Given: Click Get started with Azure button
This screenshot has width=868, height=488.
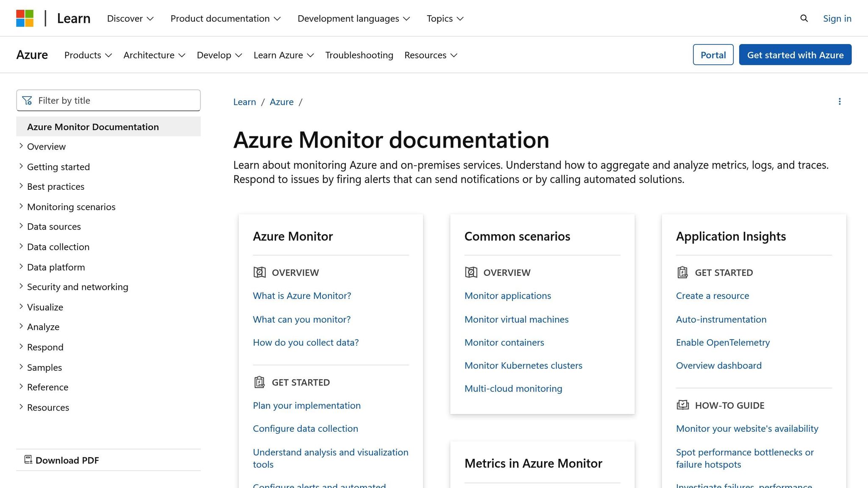Looking at the screenshot, I should pos(795,55).
